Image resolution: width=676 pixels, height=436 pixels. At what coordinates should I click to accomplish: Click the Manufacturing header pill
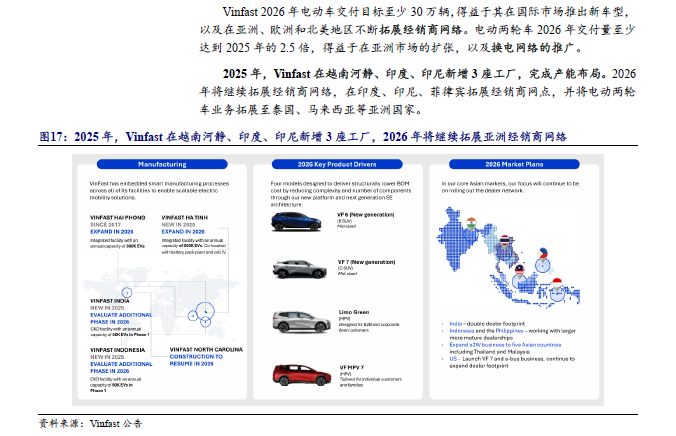click(x=162, y=164)
